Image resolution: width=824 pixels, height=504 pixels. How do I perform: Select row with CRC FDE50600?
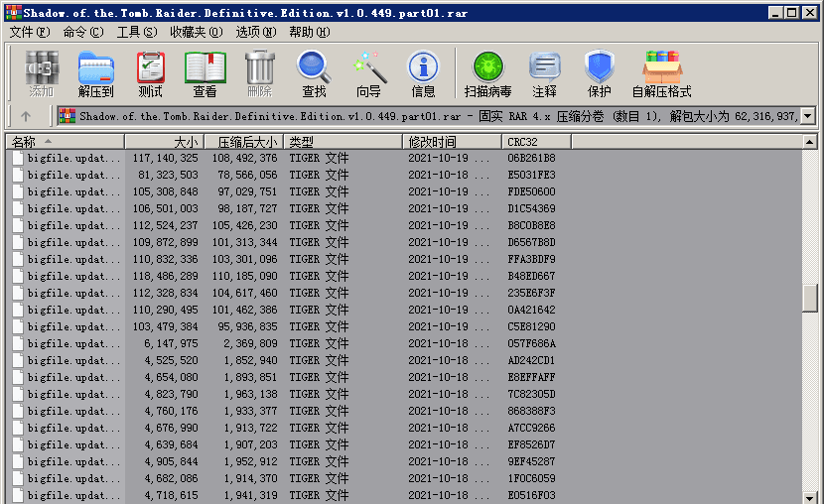click(x=404, y=191)
